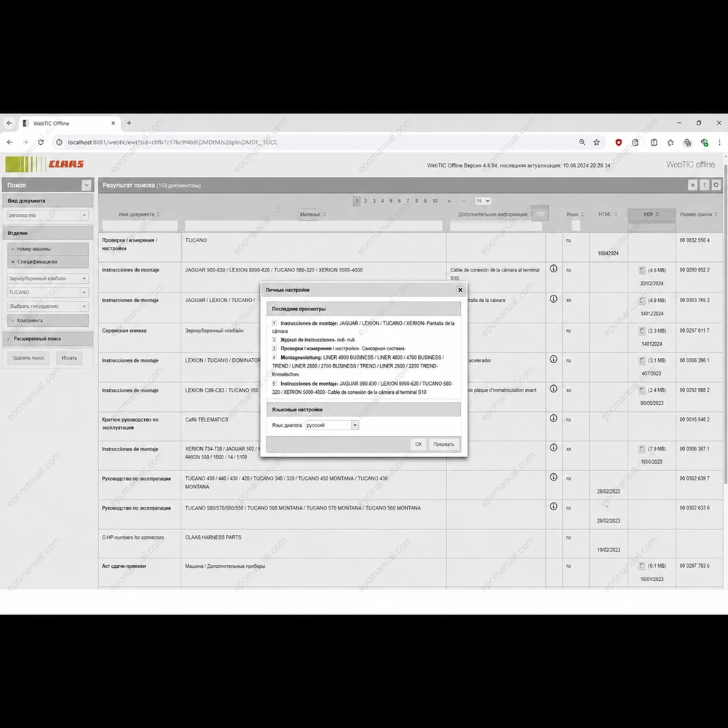This screenshot has width=728, height=728.
Task: Click the gear settings icon in results header
Action: point(716,185)
